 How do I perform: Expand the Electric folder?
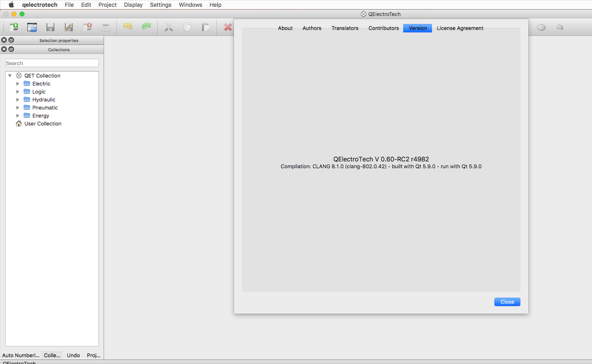click(x=18, y=84)
